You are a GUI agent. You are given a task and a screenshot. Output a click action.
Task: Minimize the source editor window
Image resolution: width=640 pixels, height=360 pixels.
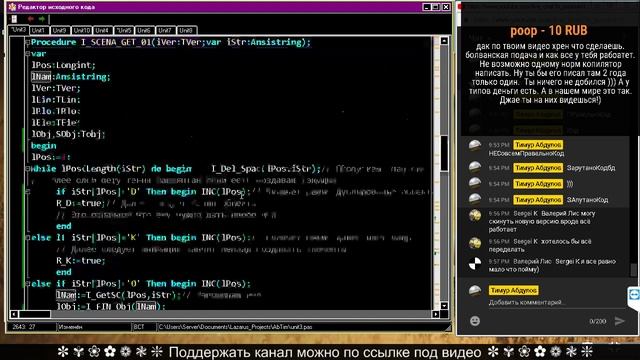(427, 7)
